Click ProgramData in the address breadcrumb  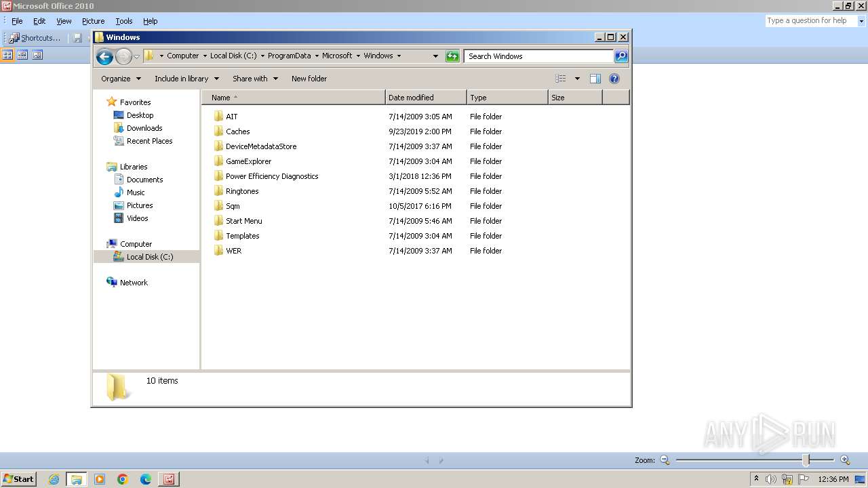pos(289,56)
